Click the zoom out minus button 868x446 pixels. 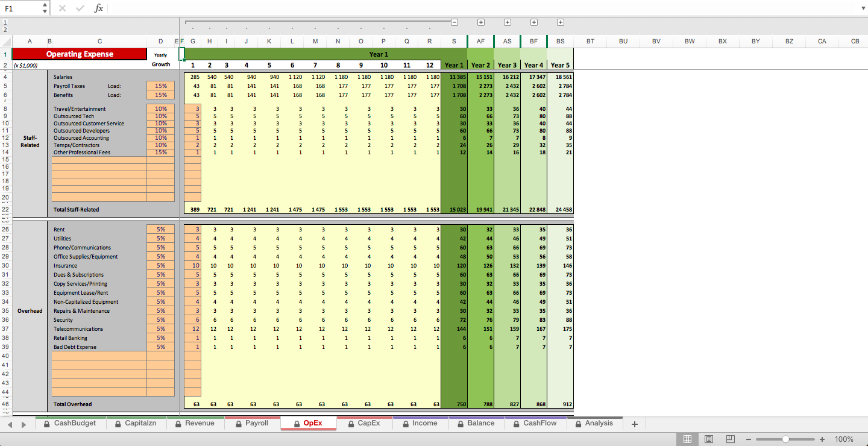click(x=749, y=439)
